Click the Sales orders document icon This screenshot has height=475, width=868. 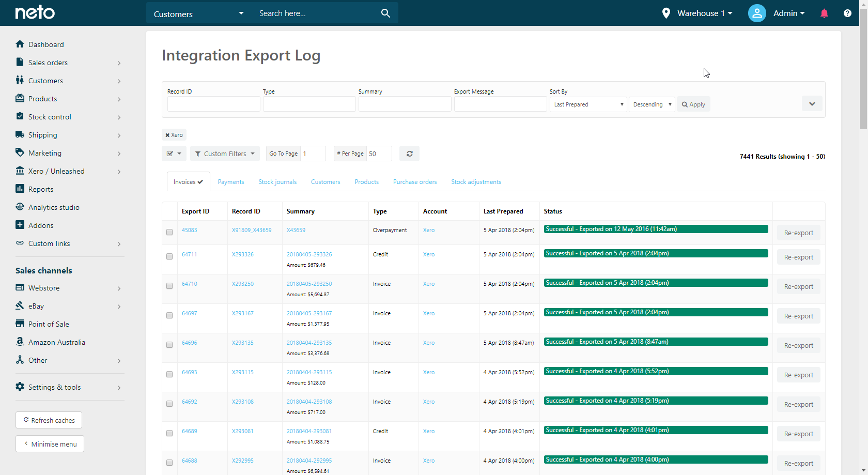(x=20, y=62)
